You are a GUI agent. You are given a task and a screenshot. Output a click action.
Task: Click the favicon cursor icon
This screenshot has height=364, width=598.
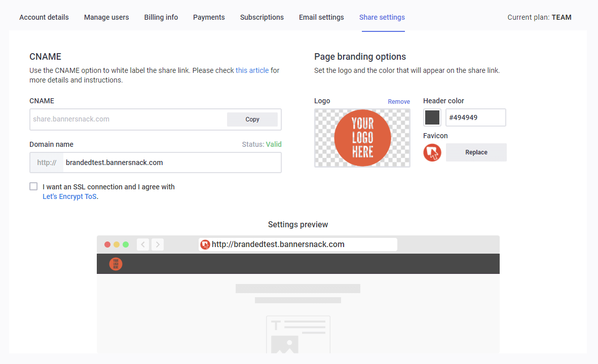[432, 152]
